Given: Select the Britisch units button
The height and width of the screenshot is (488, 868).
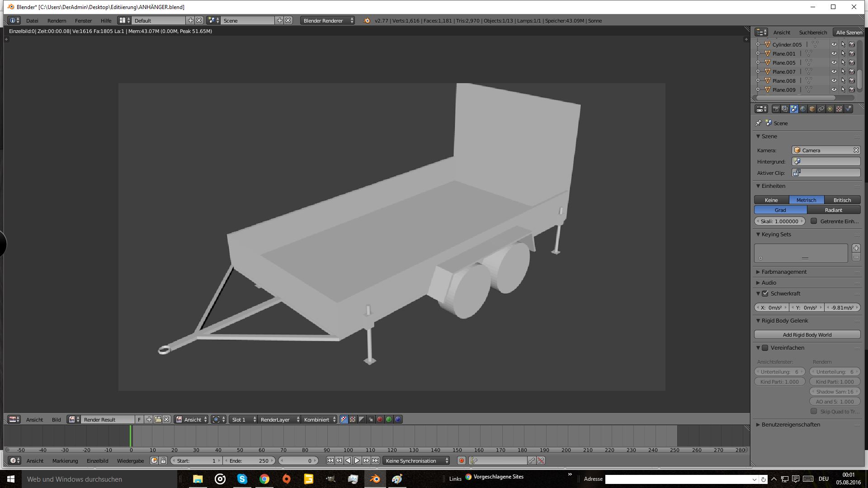Looking at the screenshot, I should 842,200.
